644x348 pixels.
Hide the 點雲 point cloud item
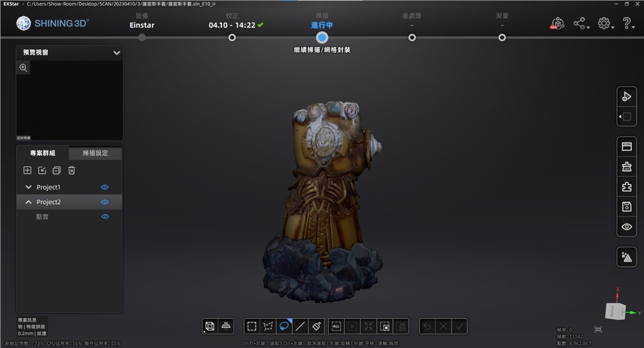point(105,216)
